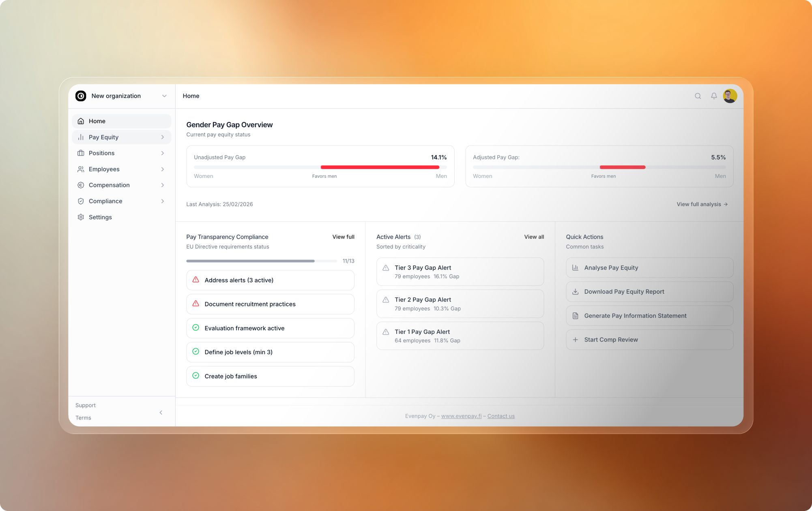Expand the Pay Equity menu item
This screenshot has width=812, height=511.
point(162,137)
